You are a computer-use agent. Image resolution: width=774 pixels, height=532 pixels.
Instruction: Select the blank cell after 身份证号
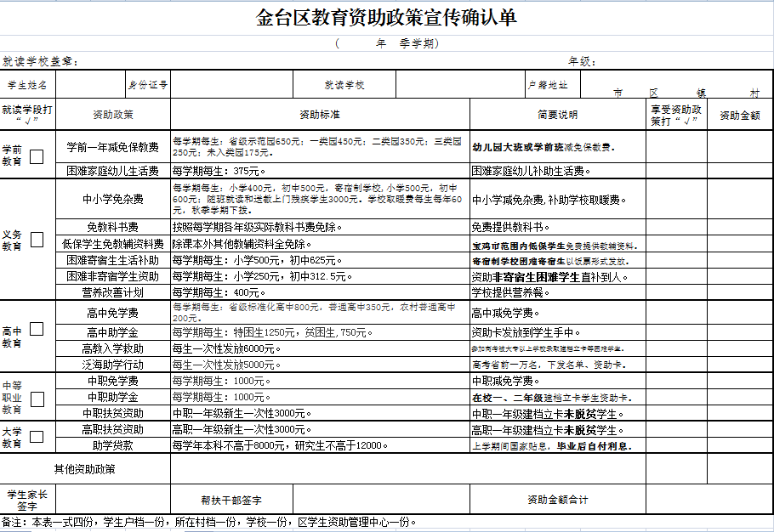pyautogui.click(x=231, y=85)
